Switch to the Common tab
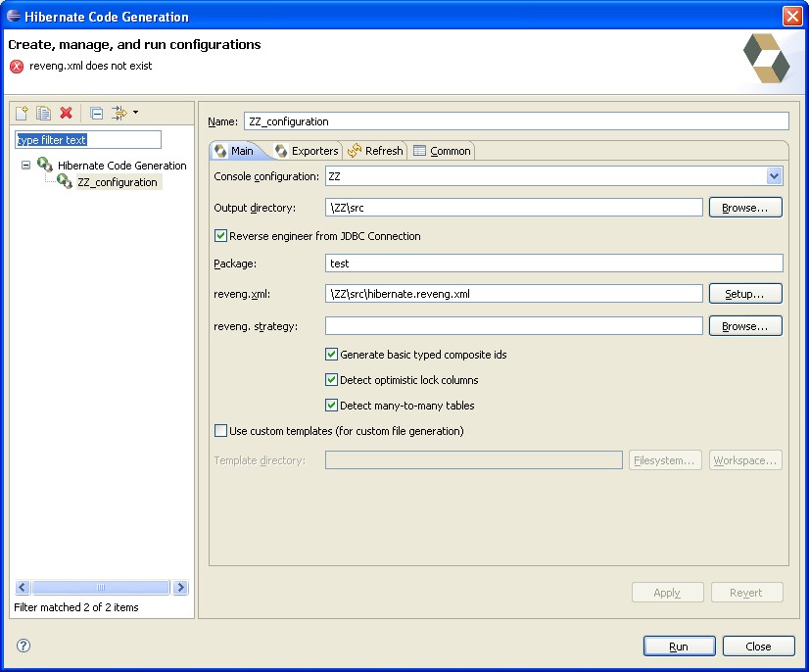The width and height of the screenshot is (809, 672). tap(443, 151)
